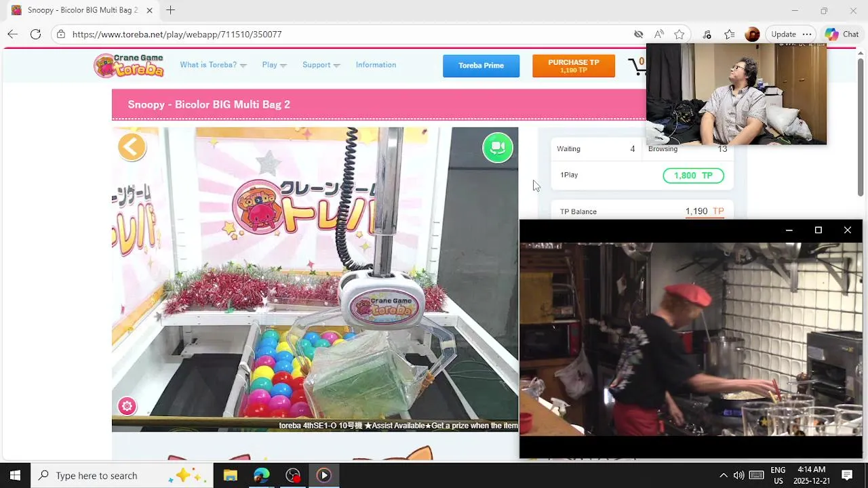Open the Information link

tap(376, 65)
